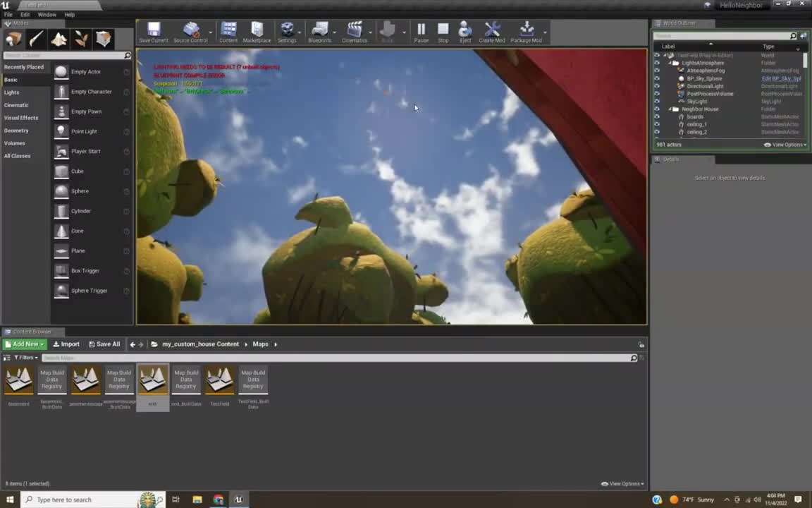Eject from the player controller
This screenshot has width=812, height=508.
(465, 32)
